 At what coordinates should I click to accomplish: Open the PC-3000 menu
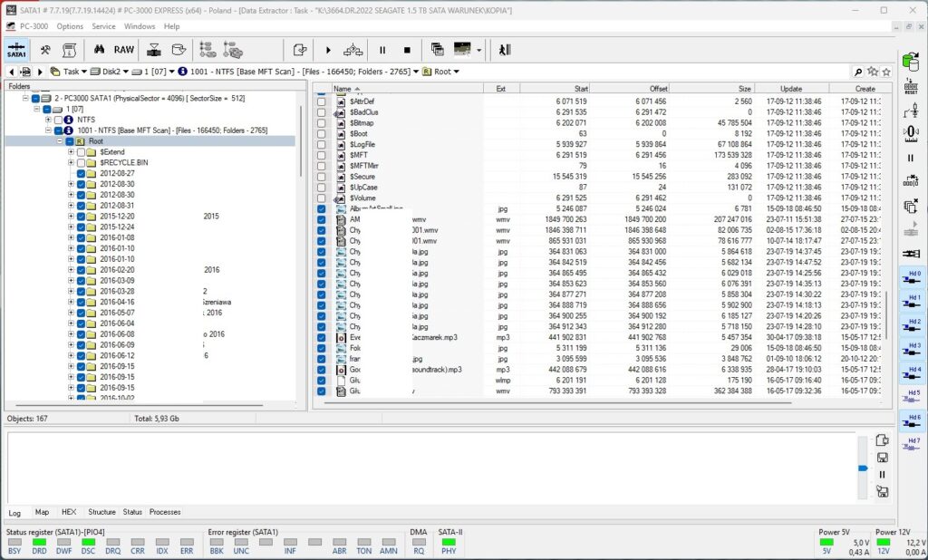[x=34, y=26]
